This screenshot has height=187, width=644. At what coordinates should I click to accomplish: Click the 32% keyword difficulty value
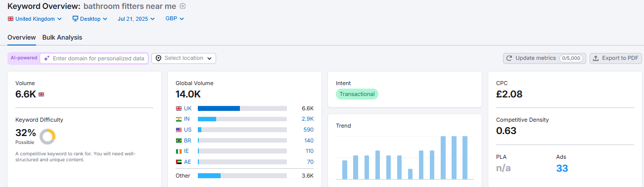[x=25, y=133]
